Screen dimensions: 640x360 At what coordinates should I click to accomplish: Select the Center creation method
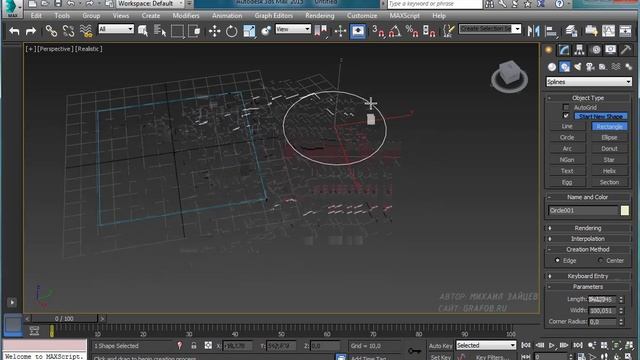click(600, 260)
